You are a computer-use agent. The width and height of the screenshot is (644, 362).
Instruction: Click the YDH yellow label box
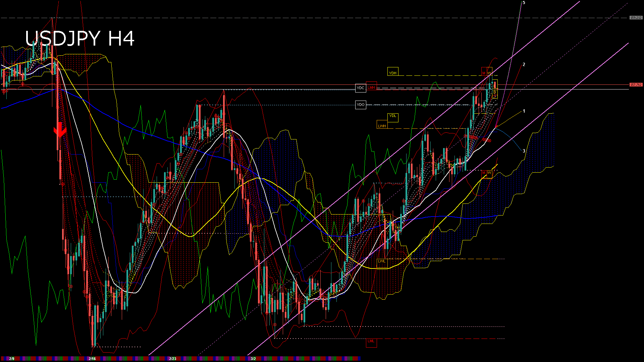pos(393,72)
